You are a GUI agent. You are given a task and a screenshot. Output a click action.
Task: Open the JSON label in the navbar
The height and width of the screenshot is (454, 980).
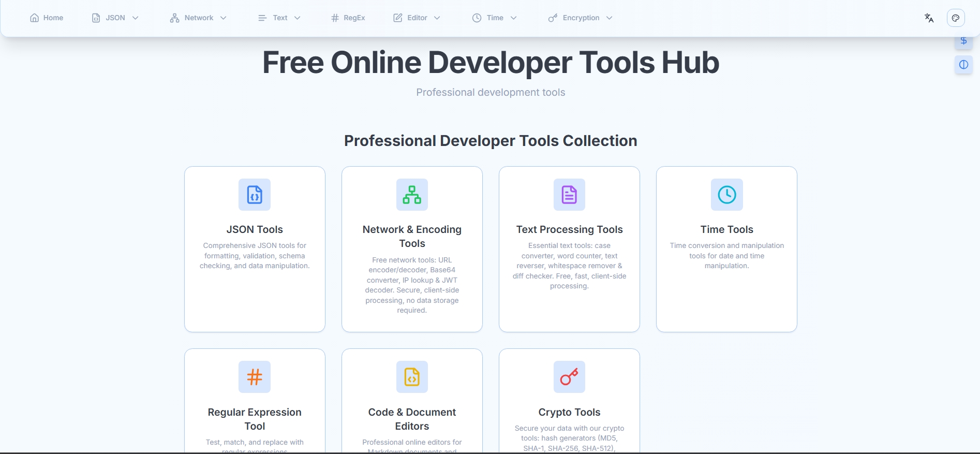coord(115,18)
